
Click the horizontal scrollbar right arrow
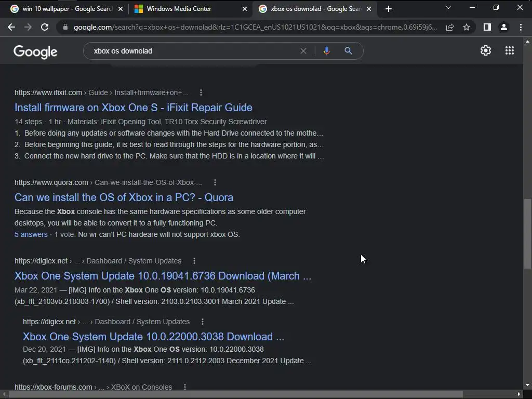(x=519, y=394)
